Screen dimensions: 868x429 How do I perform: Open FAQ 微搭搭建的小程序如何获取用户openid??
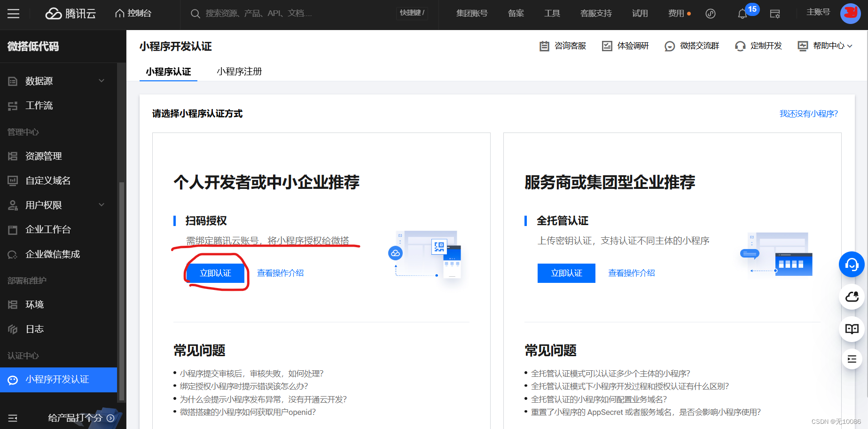[x=248, y=412]
